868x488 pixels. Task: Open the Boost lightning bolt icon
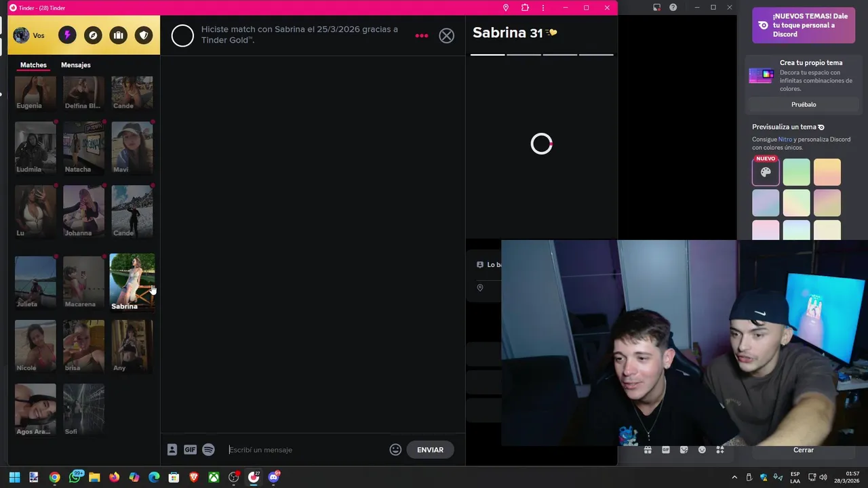pos(67,35)
